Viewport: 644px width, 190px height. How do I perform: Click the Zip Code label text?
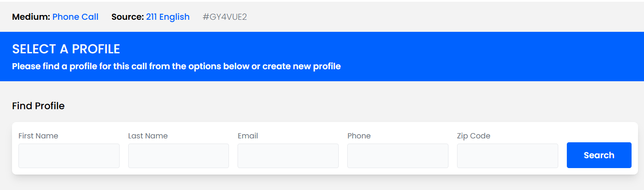coord(473,136)
